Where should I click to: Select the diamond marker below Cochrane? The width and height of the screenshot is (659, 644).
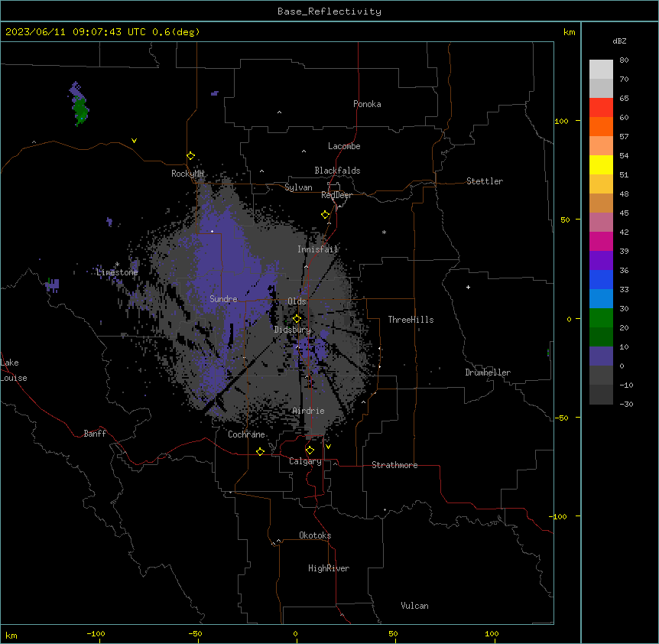260,451
